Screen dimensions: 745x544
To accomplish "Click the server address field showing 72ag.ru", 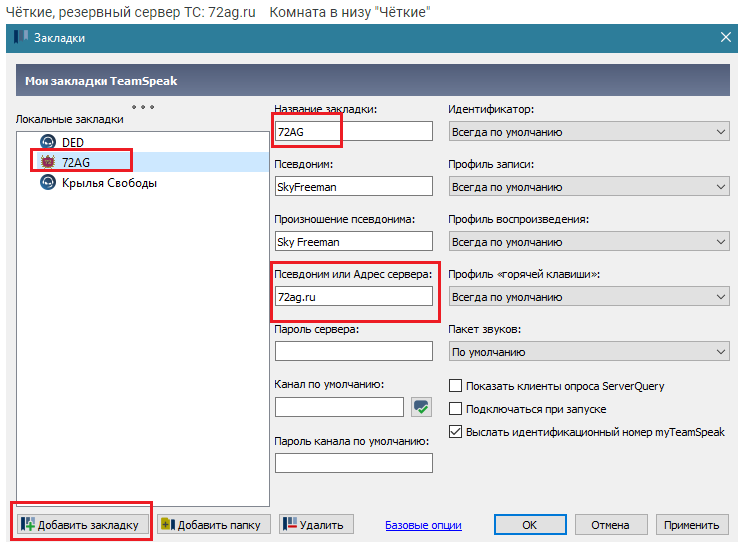I will [x=353, y=297].
